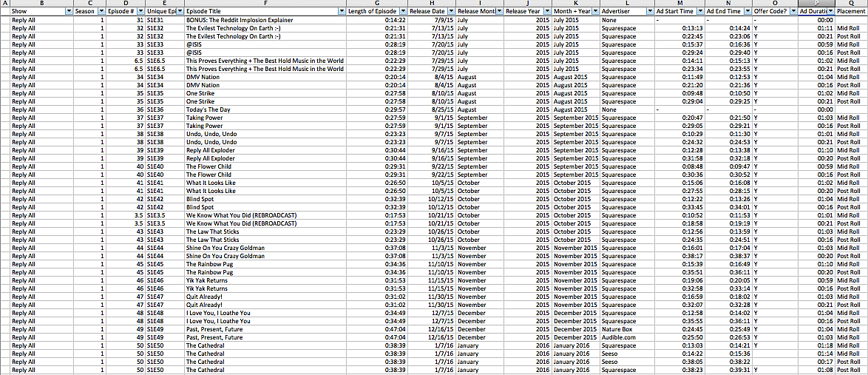868x375 pixels.
Task: Click the Episode Title header cell text
Action: tap(204, 11)
